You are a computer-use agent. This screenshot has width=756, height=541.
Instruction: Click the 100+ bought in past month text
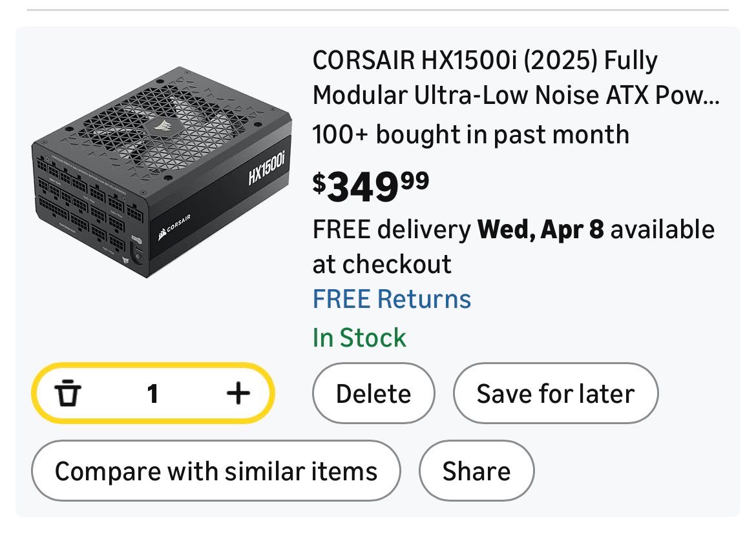point(470,134)
